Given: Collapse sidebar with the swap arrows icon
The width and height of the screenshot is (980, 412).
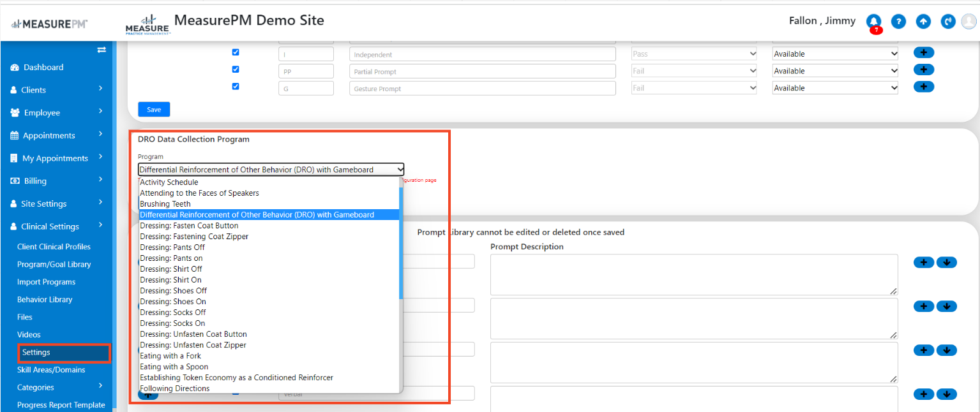Looking at the screenshot, I should [x=101, y=50].
